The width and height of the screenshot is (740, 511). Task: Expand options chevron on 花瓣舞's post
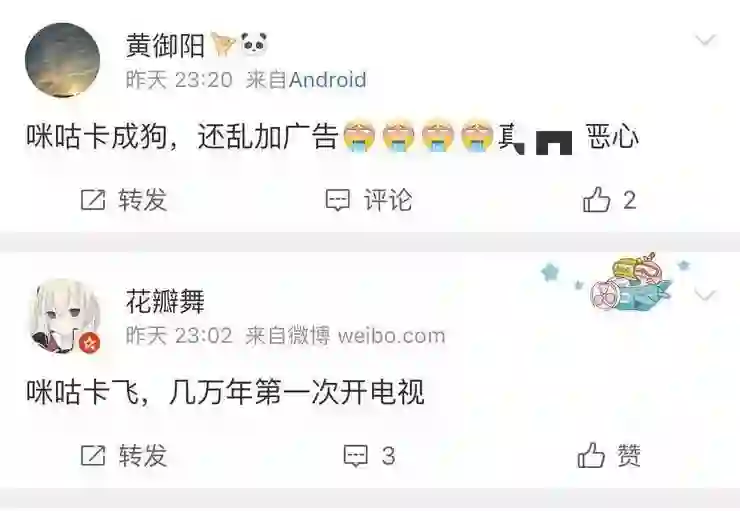(x=706, y=296)
